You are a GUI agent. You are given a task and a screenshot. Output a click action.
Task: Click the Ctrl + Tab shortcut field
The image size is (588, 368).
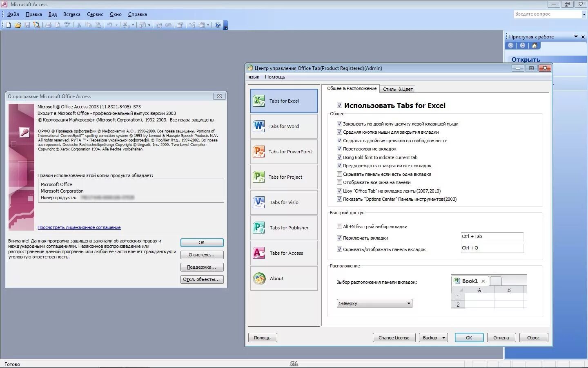[492, 237]
